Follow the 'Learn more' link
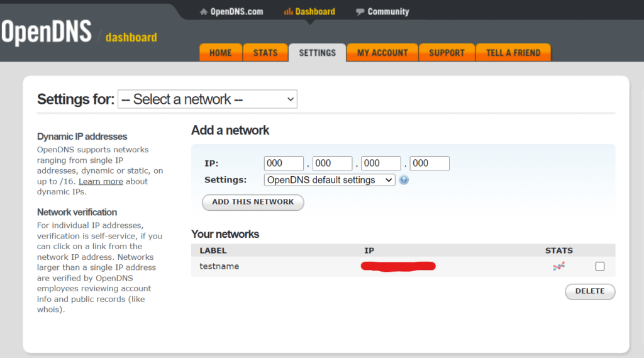 (101, 181)
